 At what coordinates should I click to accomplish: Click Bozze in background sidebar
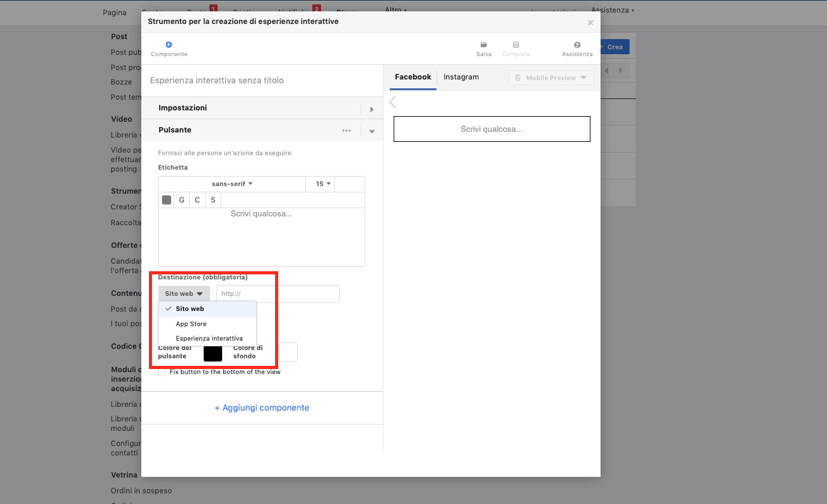pyautogui.click(x=122, y=82)
